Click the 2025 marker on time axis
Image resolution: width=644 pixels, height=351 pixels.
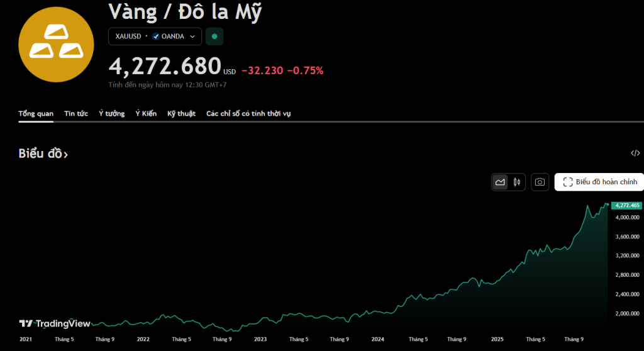(x=497, y=339)
